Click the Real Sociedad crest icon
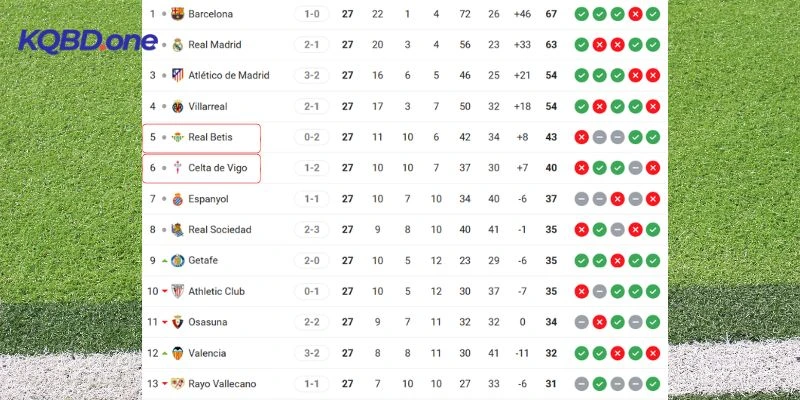This screenshot has height=400, width=800. tap(177, 230)
